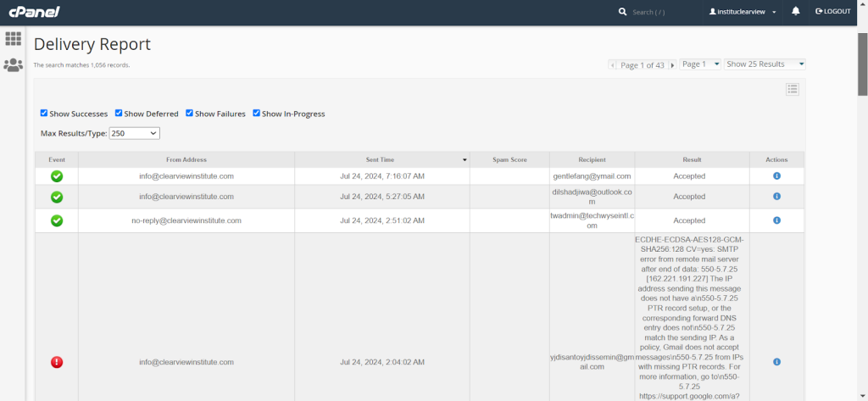Expand the Page 1 selector dropdown
This screenshot has height=401, width=868.
tap(700, 64)
